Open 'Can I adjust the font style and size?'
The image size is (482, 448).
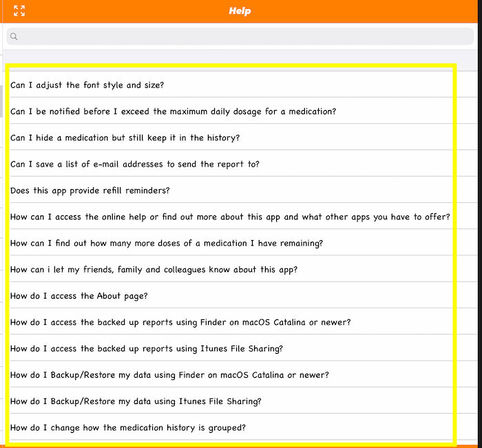87,85
